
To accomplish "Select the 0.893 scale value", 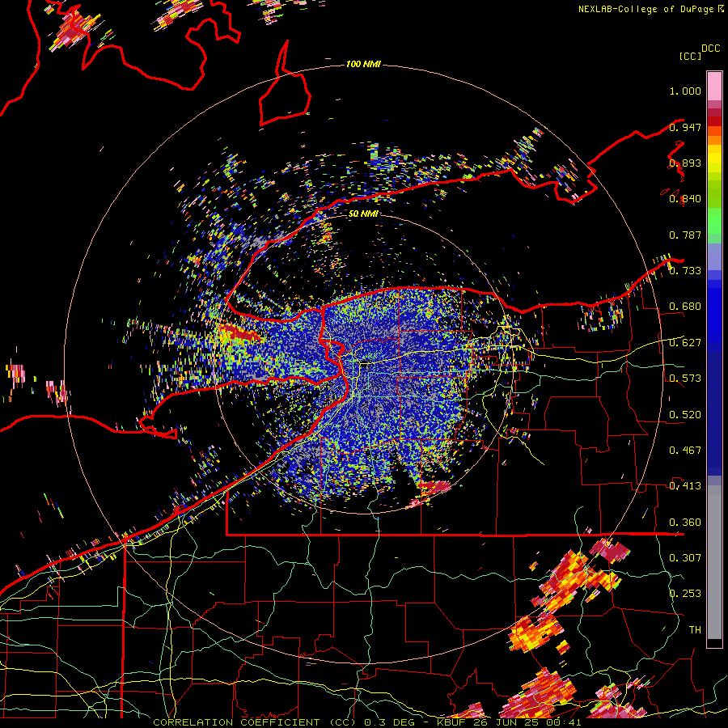I will click(685, 163).
